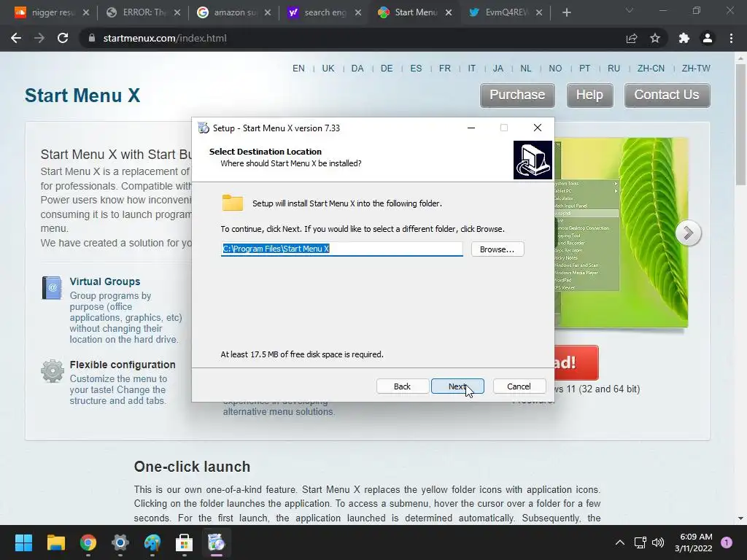Viewport: 747px width, 560px height.
Task: Click the Next button in Setup dialog
Action: click(x=457, y=386)
